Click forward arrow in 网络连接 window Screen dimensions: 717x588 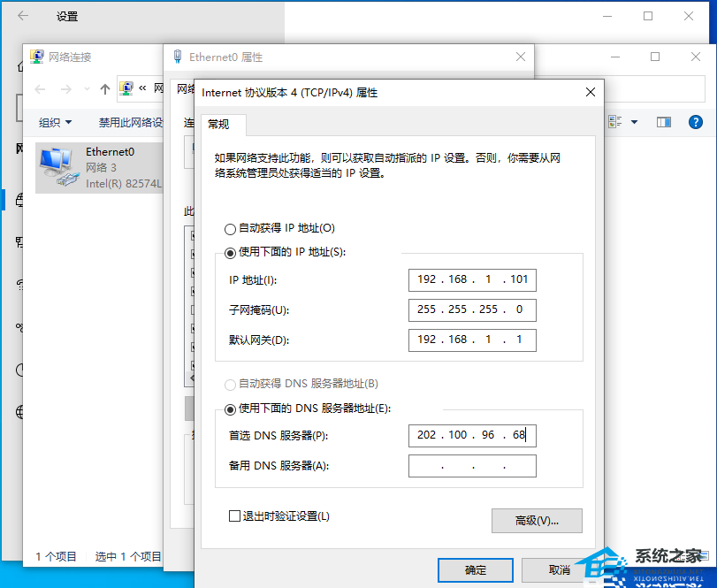(x=65, y=88)
